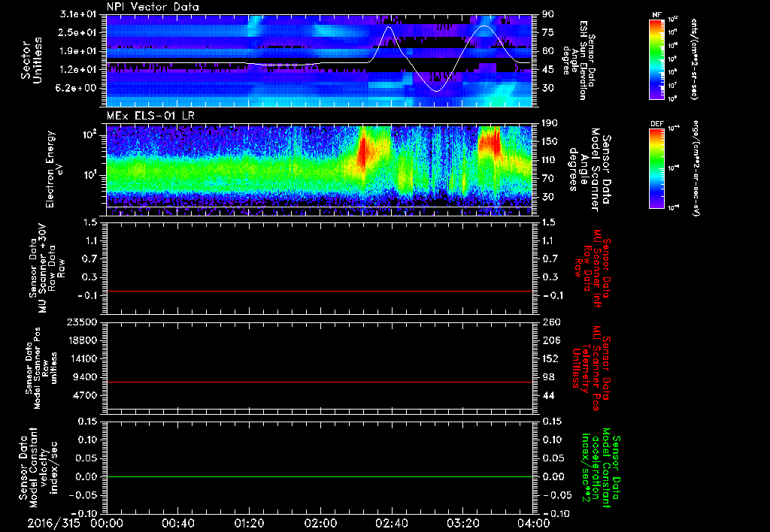The height and width of the screenshot is (532, 770).
Task: Click the 18800 scanner position tick label
Action: click(x=82, y=340)
